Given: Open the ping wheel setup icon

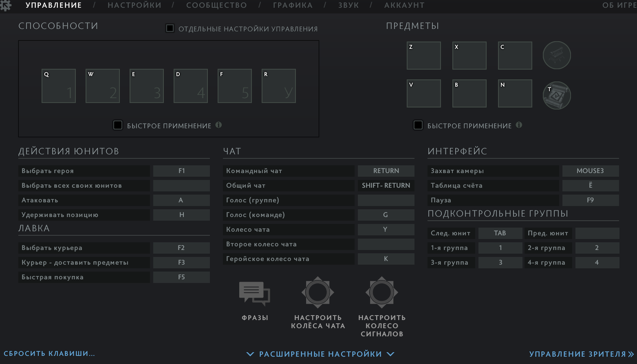Looking at the screenshot, I should coord(382,292).
